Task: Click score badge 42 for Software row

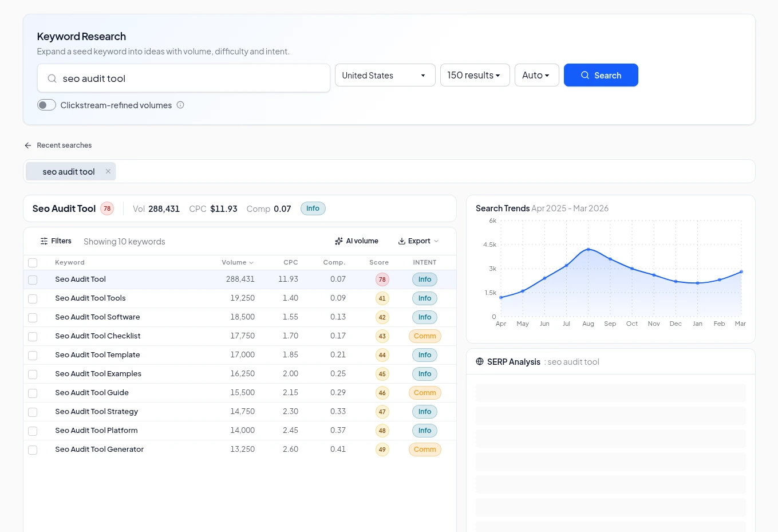Action: (382, 317)
